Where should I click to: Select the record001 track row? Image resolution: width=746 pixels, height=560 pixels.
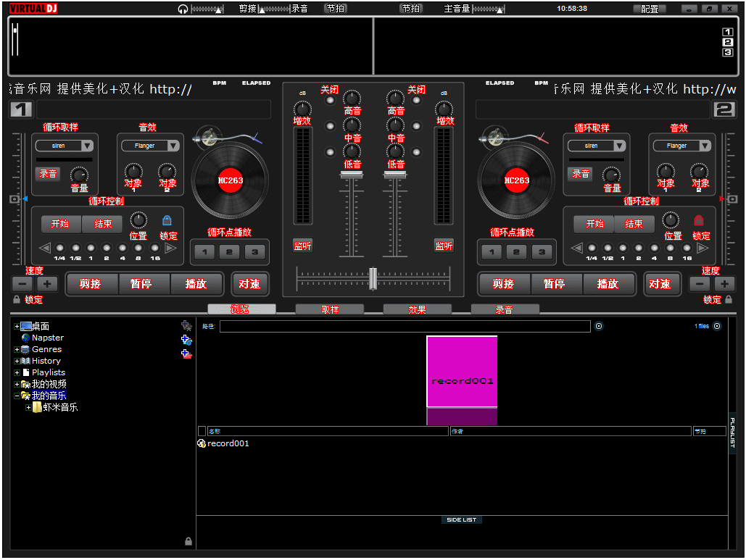pyautogui.click(x=462, y=443)
